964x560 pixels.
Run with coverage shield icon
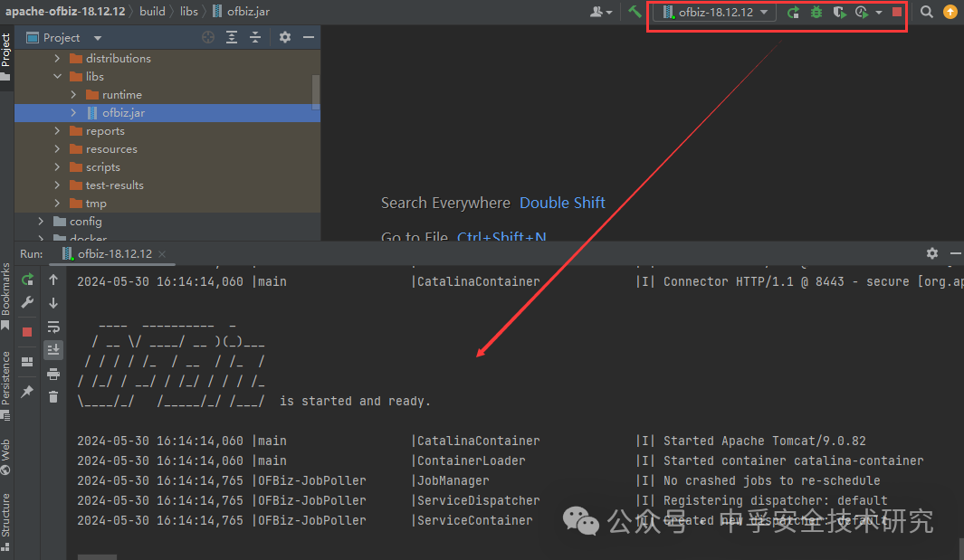839,13
